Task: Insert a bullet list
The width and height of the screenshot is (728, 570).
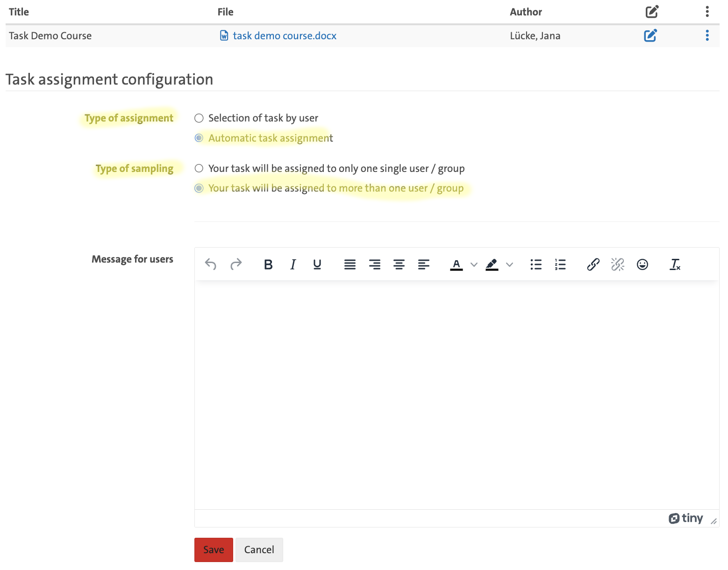Action: pos(536,264)
